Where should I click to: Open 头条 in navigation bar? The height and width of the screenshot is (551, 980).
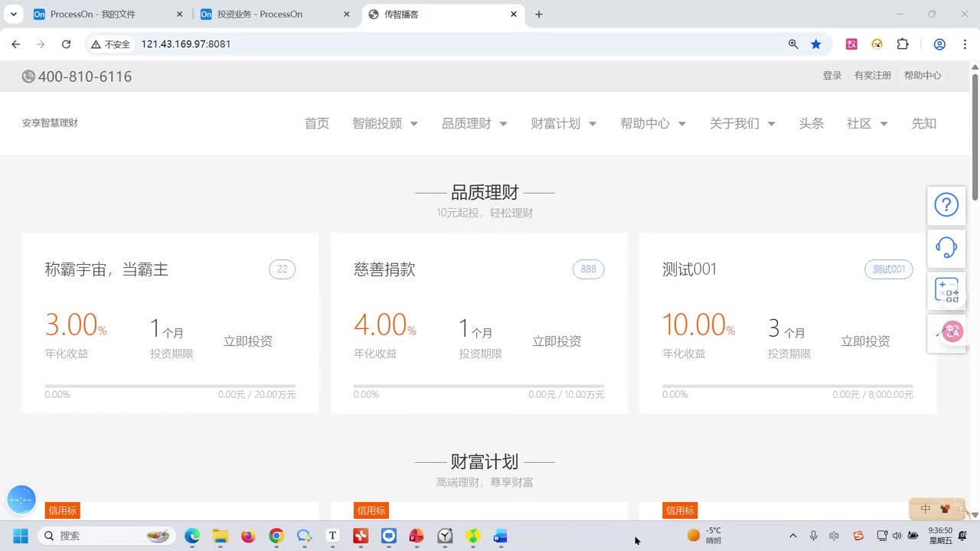[812, 123]
